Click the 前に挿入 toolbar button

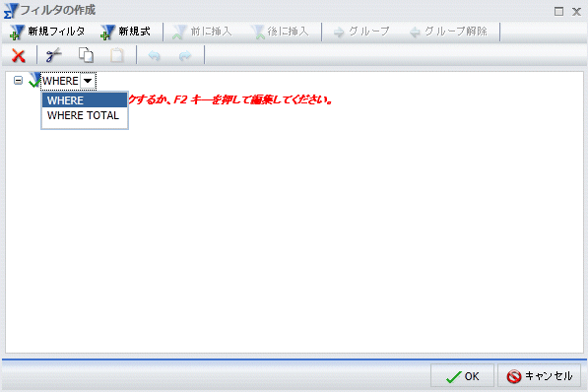click(203, 32)
